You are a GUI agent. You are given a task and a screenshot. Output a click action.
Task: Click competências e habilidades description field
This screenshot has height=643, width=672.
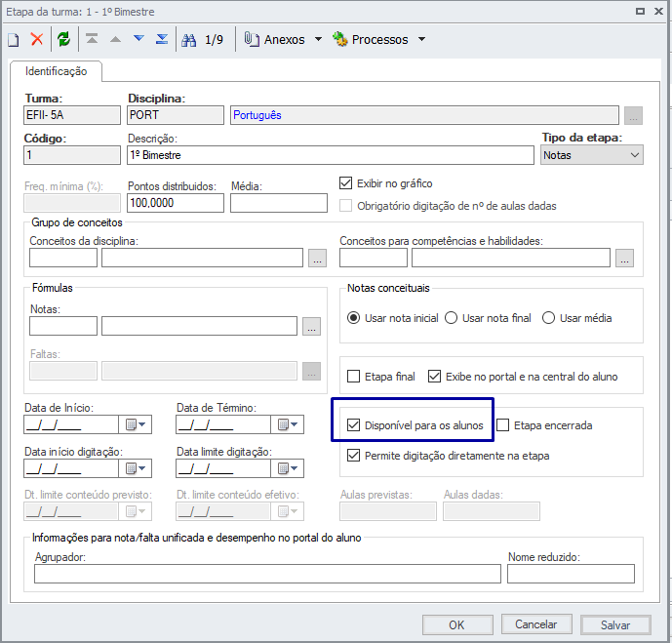point(511,258)
